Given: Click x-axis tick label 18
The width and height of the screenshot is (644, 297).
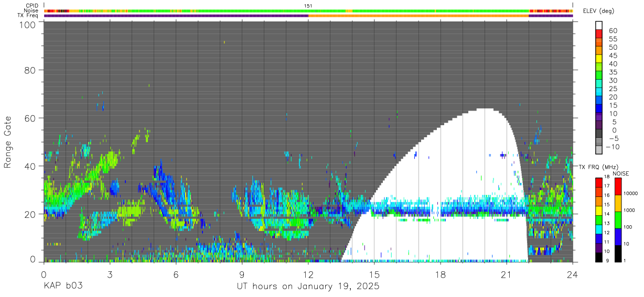Looking at the screenshot, I should 440,273.
